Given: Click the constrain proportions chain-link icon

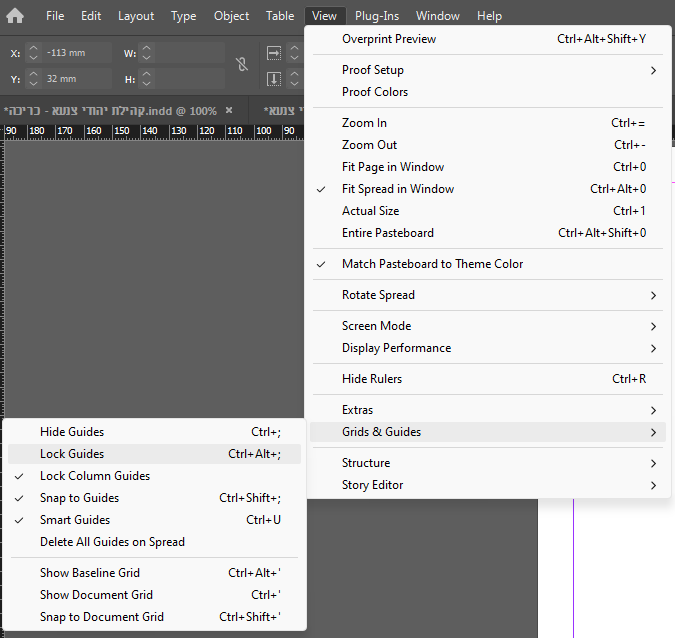Looking at the screenshot, I should point(241,65).
